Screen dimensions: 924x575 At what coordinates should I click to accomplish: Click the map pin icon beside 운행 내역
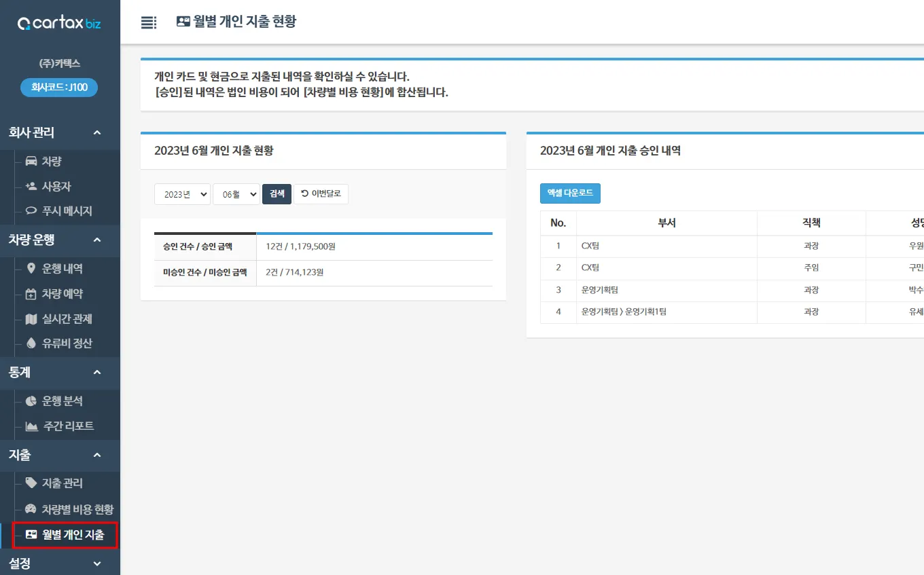(31, 268)
